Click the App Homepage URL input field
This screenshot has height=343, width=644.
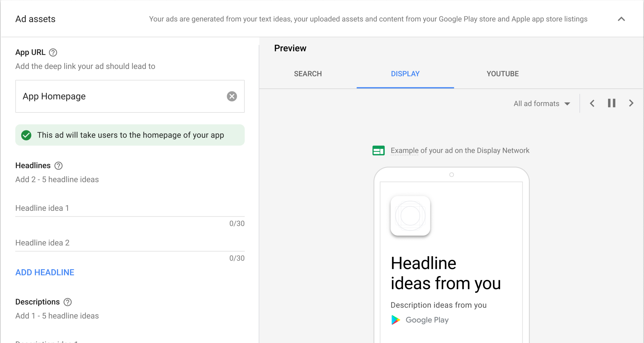click(130, 96)
